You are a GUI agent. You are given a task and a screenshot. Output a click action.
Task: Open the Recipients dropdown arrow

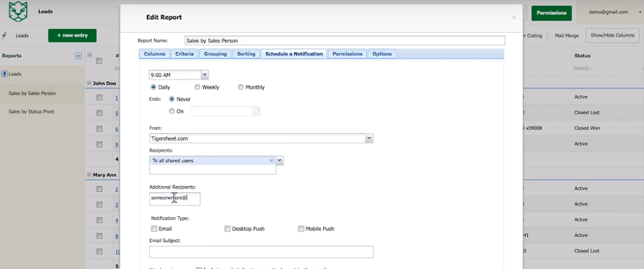tap(279, 160)
